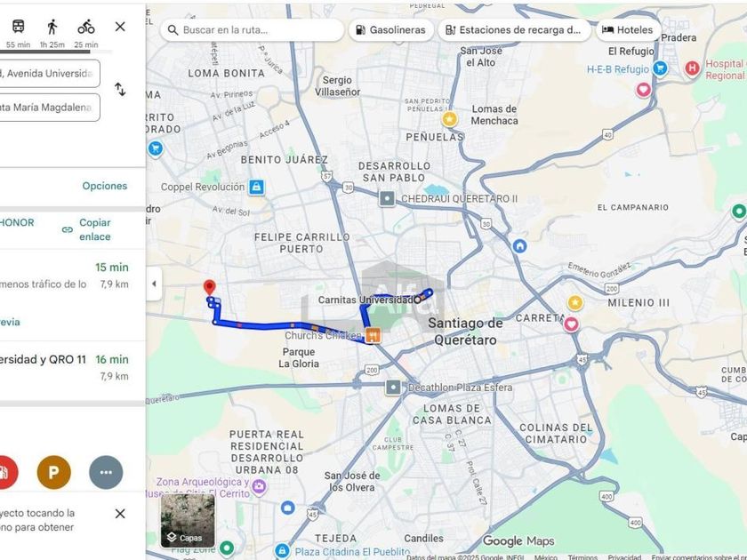Filter by Gasolineras along the route
This screenshot has height=560, width=747.
tap(390, 30)
